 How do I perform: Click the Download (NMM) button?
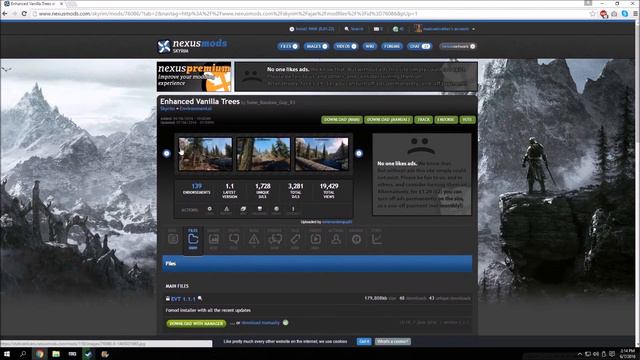click(x=342, y=120)
